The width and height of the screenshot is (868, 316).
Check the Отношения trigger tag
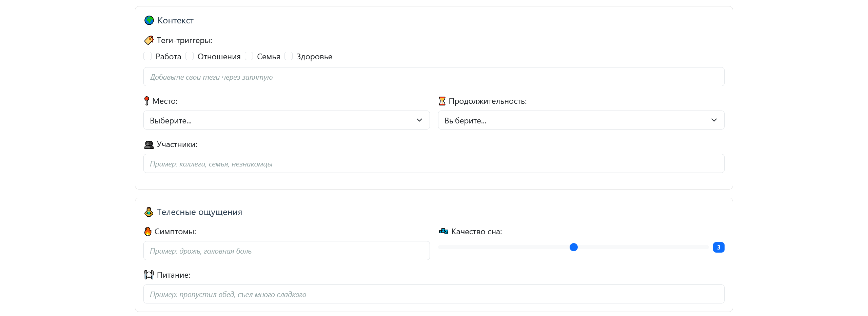[190, 56]
